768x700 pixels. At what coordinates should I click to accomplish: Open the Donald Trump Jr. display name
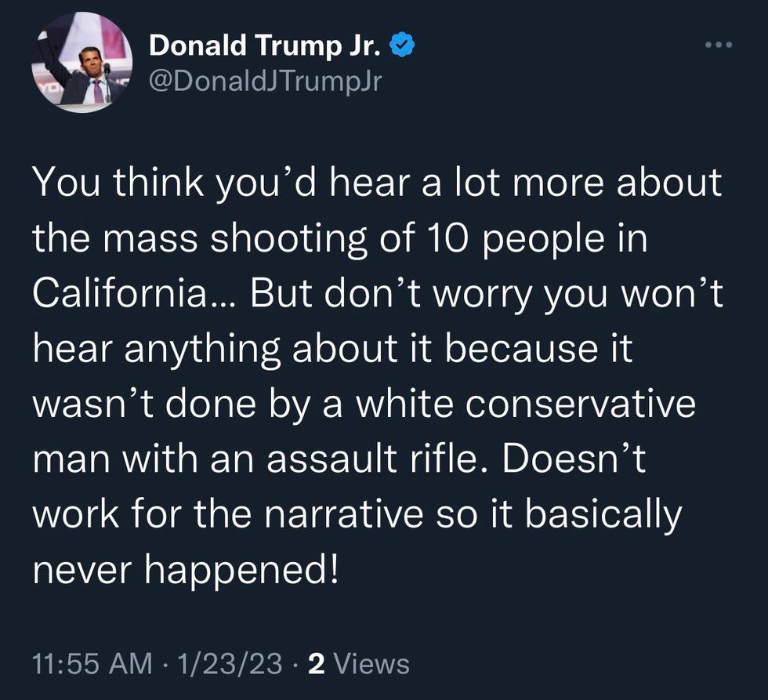click(x=265, y=45)
